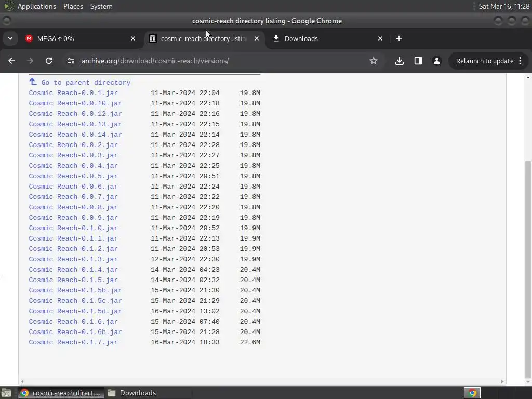Image resolution: width=532 pixels, height=399 pixels.
Task: Click the MATE menu logo icon
Action: pyautogui.click(x=8, y=6)
